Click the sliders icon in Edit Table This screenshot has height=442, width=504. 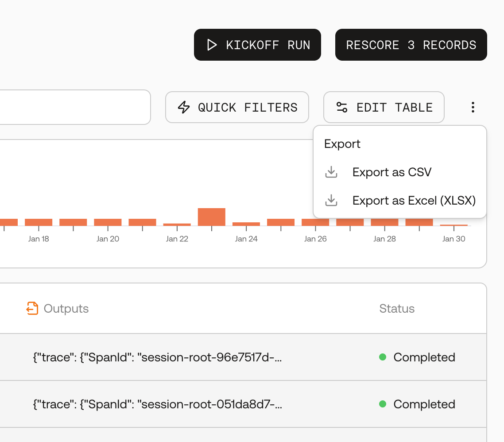pyautogui.click(x=341, y=107)
